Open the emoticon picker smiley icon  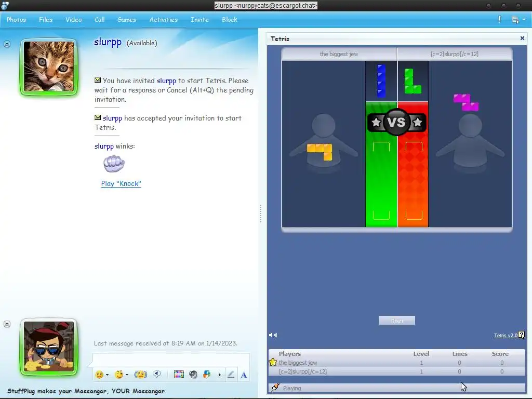pyautogui.click(x=99, y=375)
